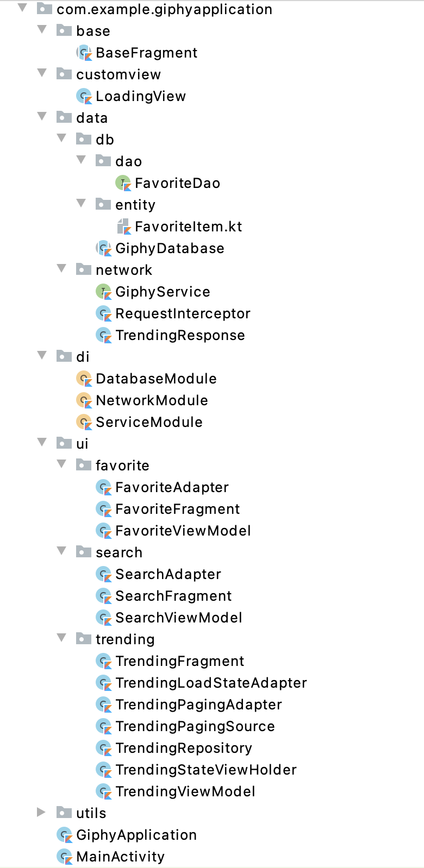The width and height of the screenshot is (424, 868).
Task: Click the class icon beside GiphyDatabase
Action: coord(104,248)
